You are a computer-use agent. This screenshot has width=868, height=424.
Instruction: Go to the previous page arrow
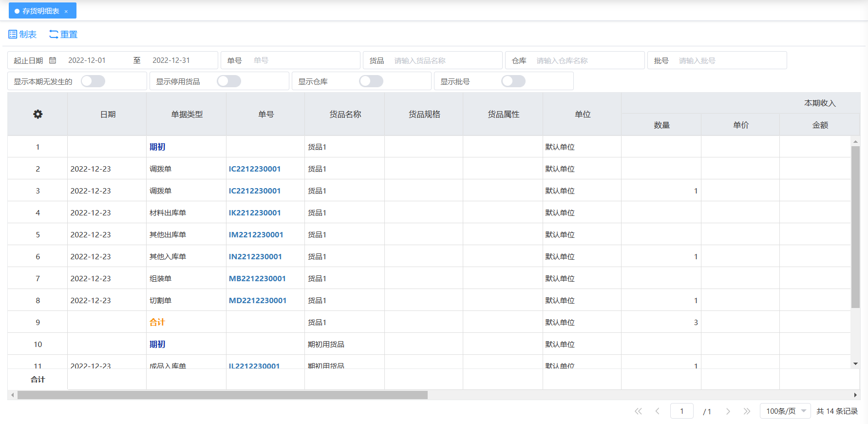(x=657, y=411)
